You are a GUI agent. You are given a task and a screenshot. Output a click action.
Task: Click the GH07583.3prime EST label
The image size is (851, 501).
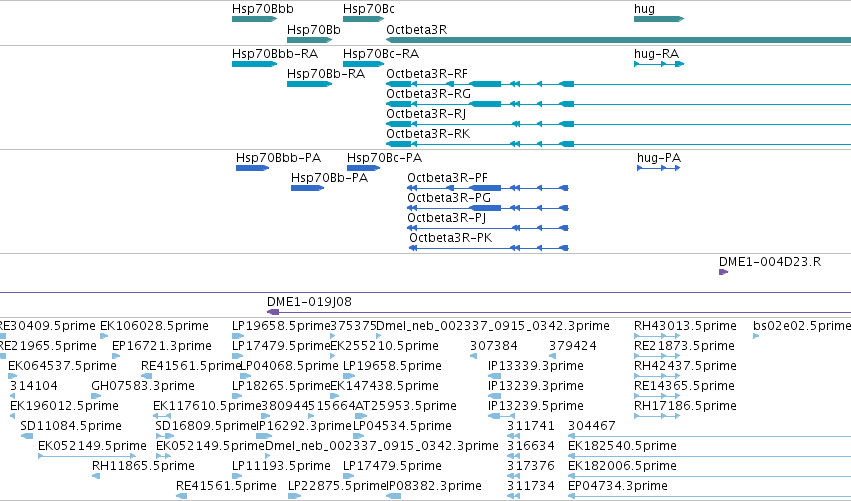143,386
